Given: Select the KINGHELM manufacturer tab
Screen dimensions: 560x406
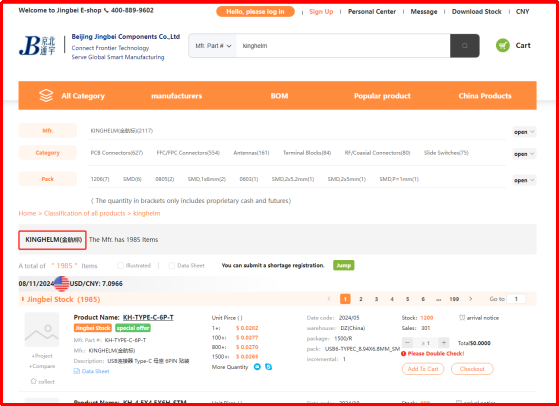Looking at the screenshot, I should [52, 240].
